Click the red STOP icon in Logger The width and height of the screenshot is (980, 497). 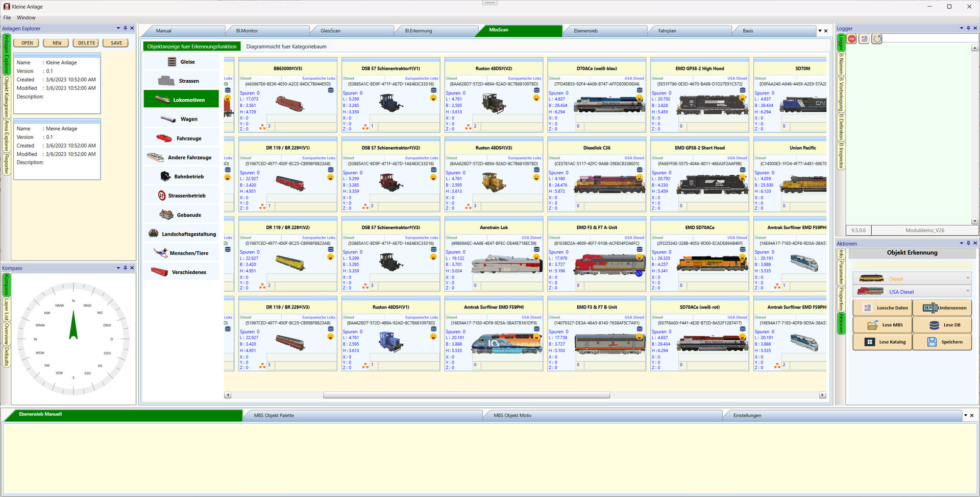(x=852, y=39)
